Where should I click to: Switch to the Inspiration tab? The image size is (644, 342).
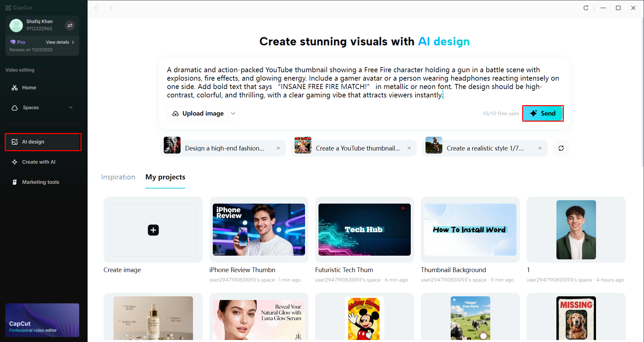118,177
